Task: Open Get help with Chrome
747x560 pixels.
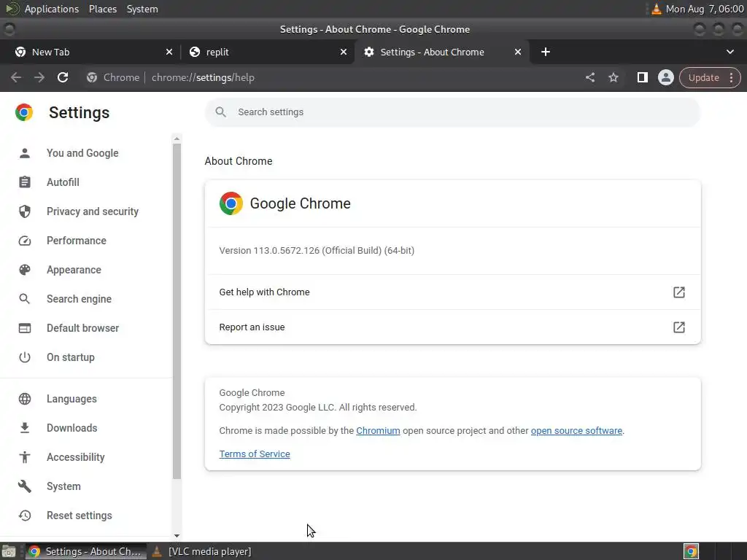Action: pos(452,292)
